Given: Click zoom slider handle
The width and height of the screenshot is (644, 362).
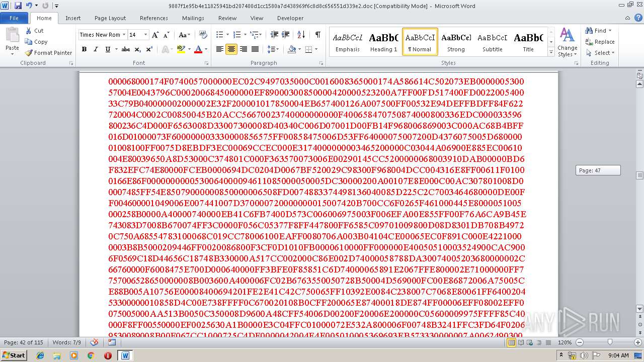Looking at the screenshot, I should (610, 342).
